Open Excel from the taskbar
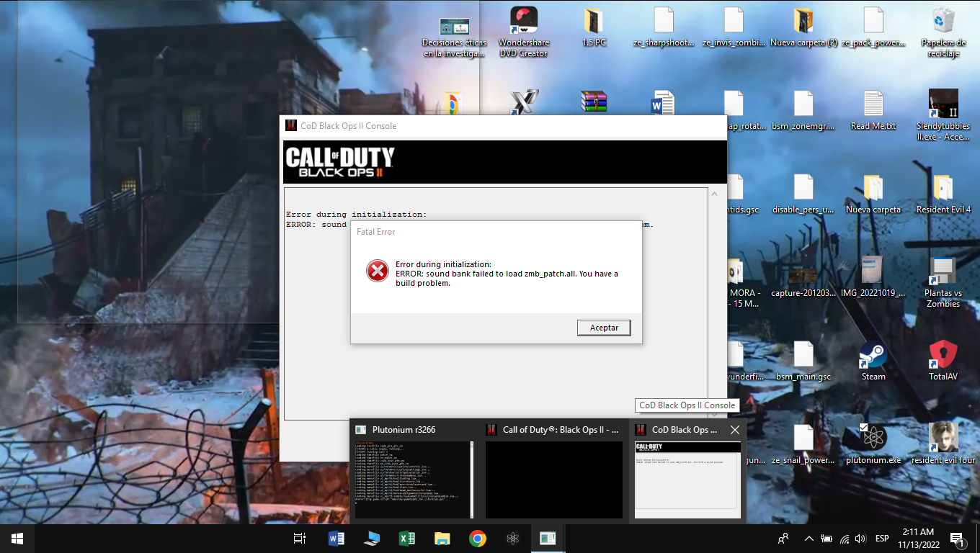 click(406, 539)
